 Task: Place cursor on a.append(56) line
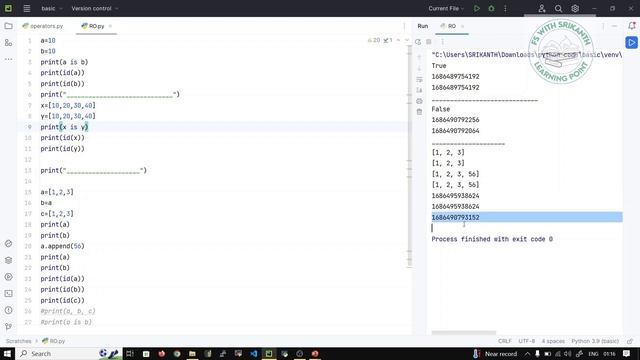pos(62,246)
